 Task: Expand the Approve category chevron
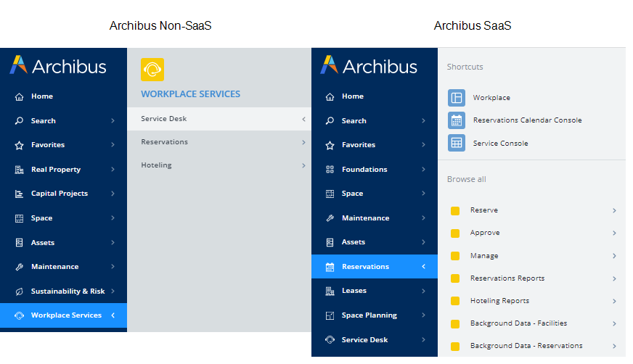point(614,233)
